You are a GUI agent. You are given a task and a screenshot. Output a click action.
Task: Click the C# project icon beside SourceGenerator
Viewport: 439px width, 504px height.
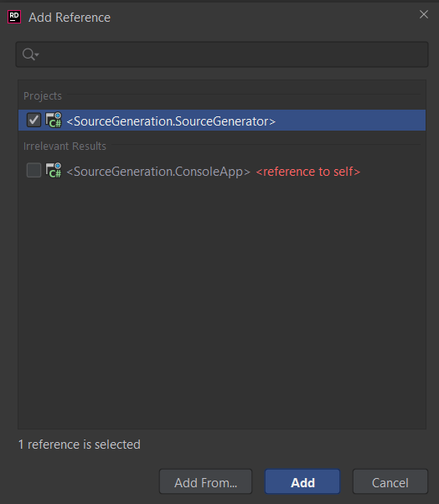(x=54, y=120)
